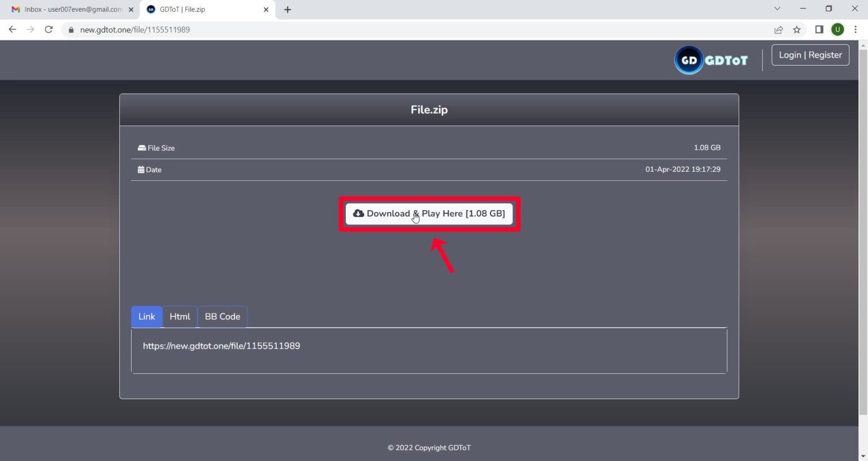Click the GDToT logo in the header
868x461 pixels.
(710, 60)
